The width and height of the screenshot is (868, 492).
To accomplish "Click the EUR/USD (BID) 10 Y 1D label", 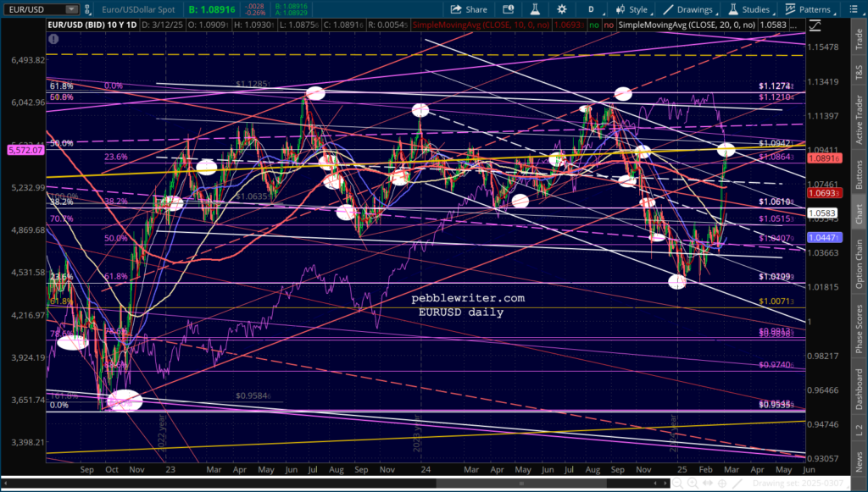I will (92, 25).
